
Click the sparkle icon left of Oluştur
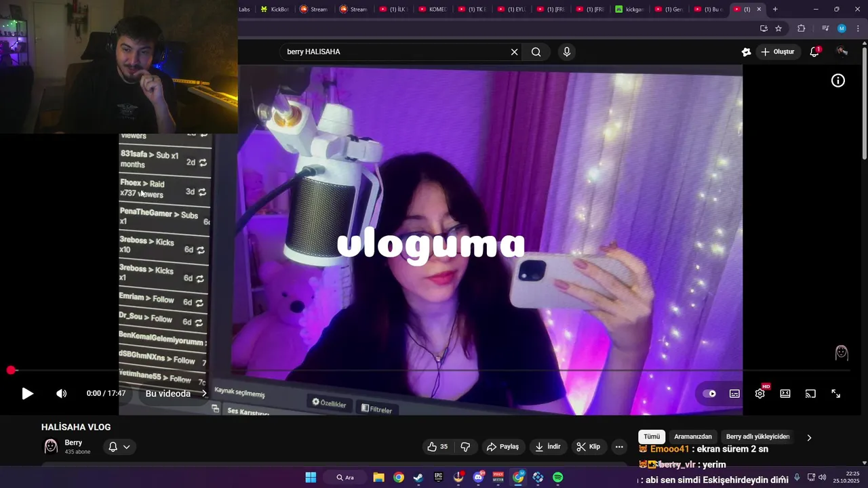point(746,52)
